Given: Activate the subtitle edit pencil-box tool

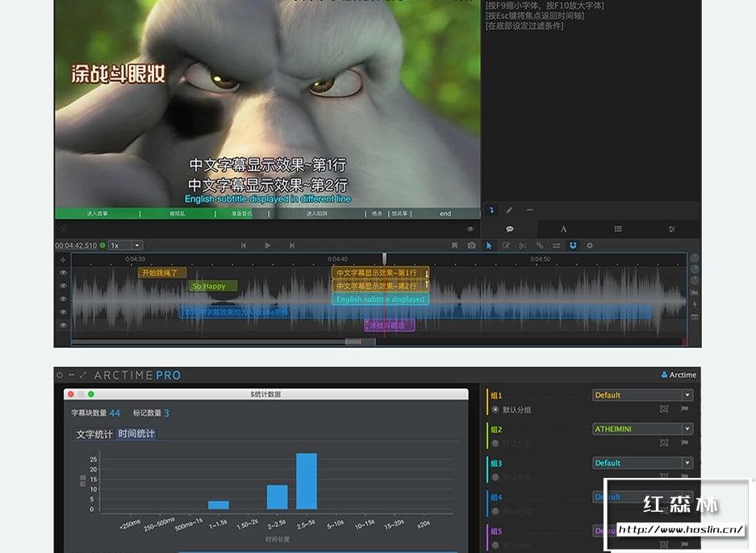Looking at the screenshot, I should (x=506, y=245).
